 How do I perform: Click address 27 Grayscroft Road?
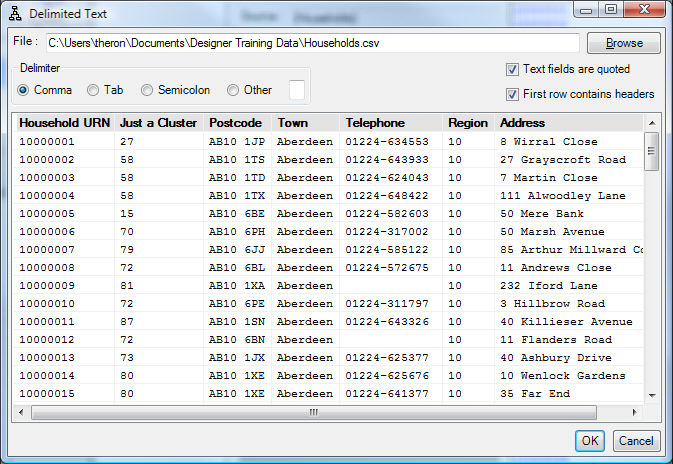563,160
